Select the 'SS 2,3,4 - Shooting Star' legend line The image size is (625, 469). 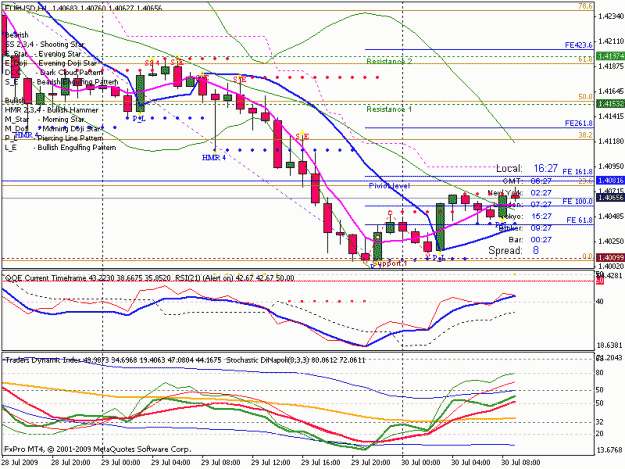pyautogui.click(x=45, y=45)
